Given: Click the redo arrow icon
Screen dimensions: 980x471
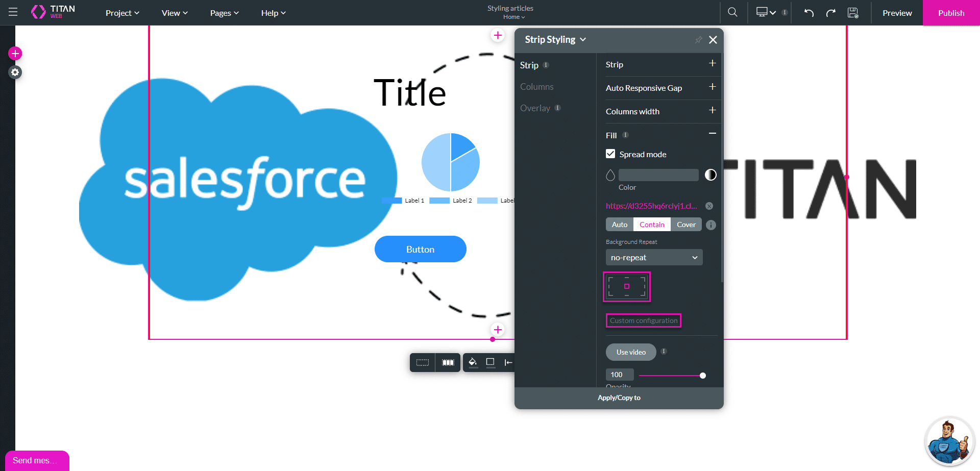Looking at the screenshot, I should 831,13.
